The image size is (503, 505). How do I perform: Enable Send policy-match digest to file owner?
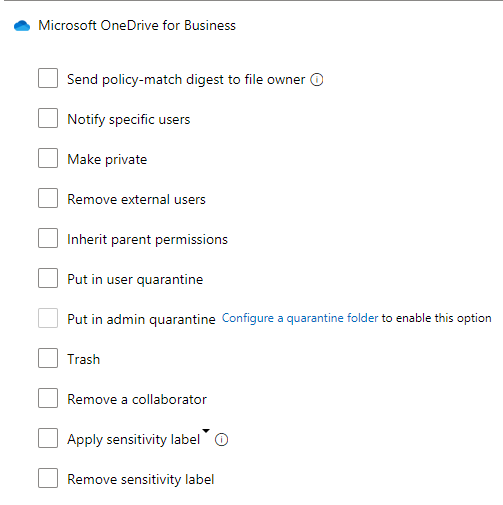pos(48,78)
